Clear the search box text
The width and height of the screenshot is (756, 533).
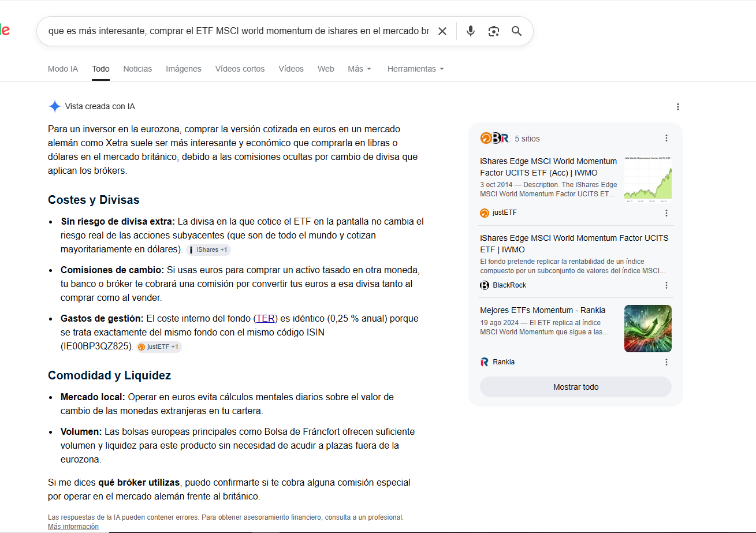(x=442, y=31)
